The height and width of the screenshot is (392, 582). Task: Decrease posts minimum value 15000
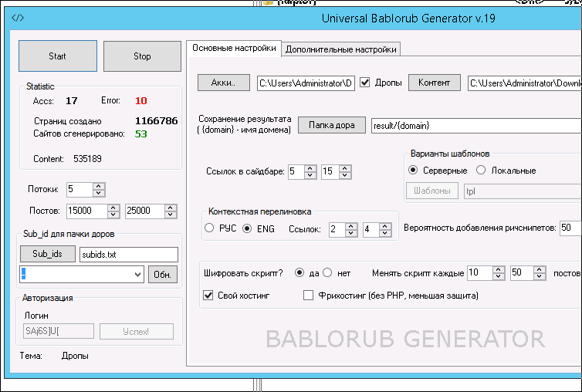(113, 215)
